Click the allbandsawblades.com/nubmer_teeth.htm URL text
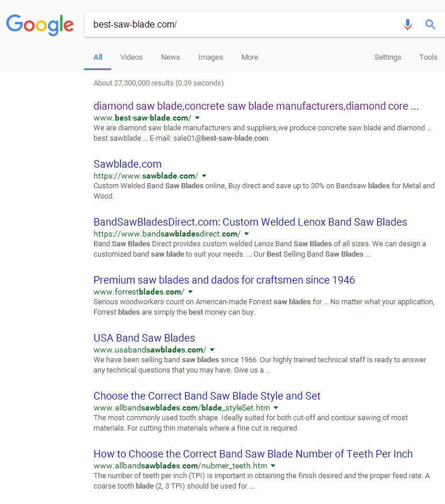The width and height of the screenshot is (445, 504). click(x=180, y=466)
